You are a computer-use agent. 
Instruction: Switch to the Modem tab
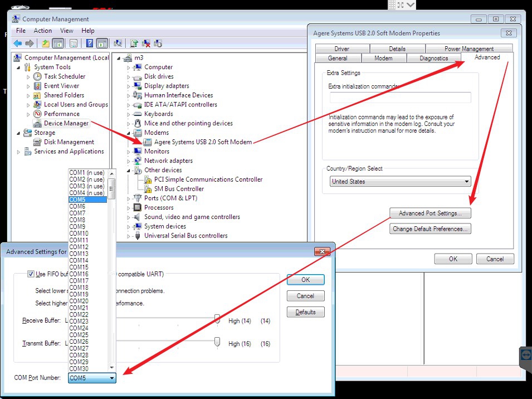383,58
